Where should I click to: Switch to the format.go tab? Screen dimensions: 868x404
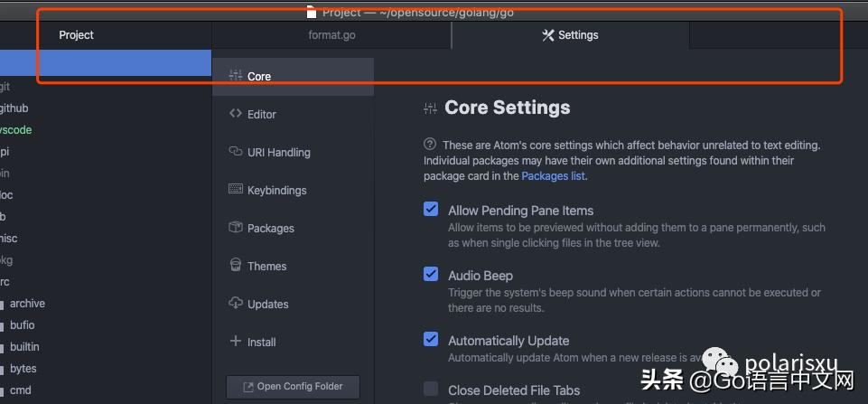(331, 35)
